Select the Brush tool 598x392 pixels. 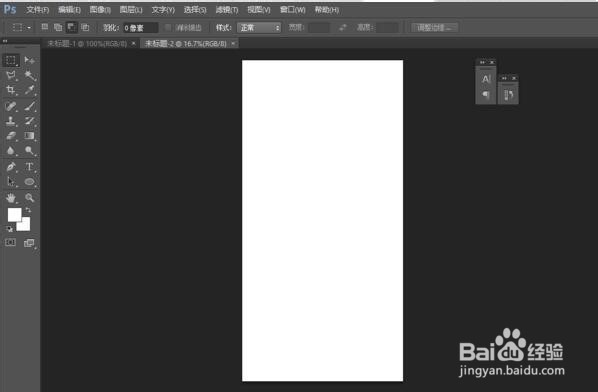(x=29, y=106)
